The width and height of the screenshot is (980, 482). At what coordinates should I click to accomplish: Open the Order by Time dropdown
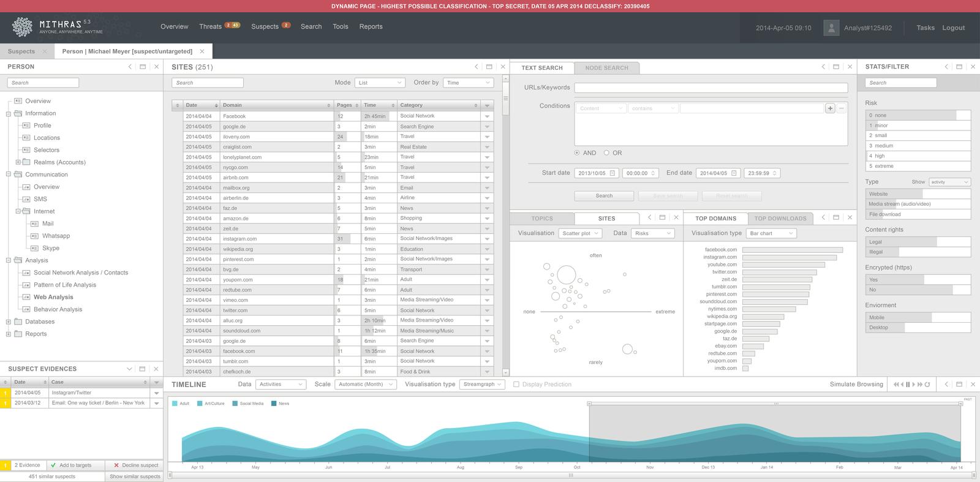point(469,83)
